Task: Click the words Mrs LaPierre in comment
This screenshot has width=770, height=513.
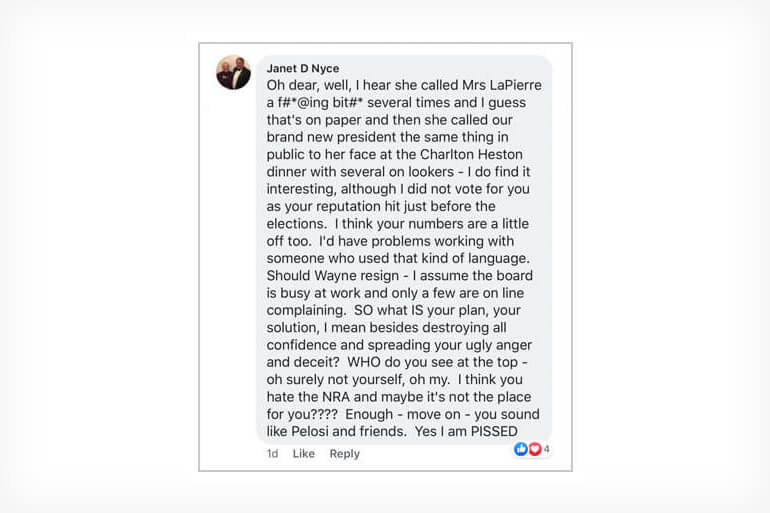Action: 502,85
